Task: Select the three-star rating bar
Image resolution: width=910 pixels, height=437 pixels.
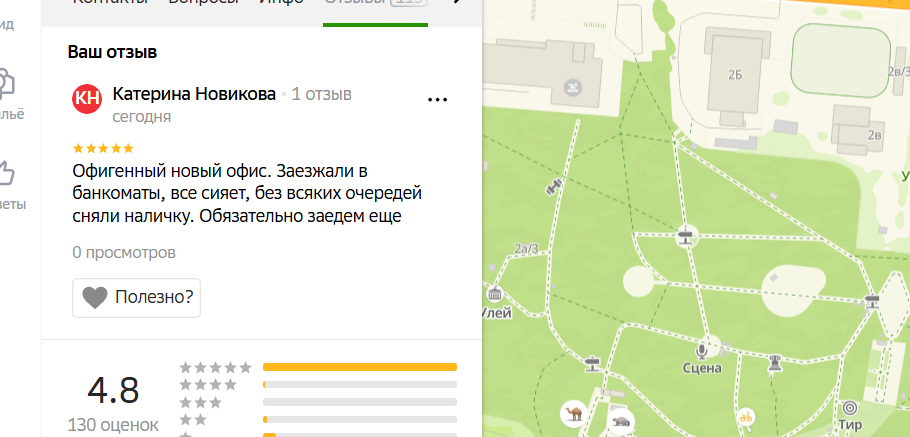Action: pyautogui.click(x=360, y=402)
